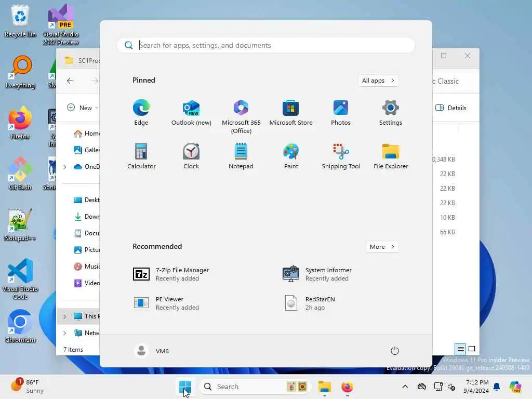Screen dimensions: 532x399
Task: Click the 10 KB file size entry
Action: [447, 218]
